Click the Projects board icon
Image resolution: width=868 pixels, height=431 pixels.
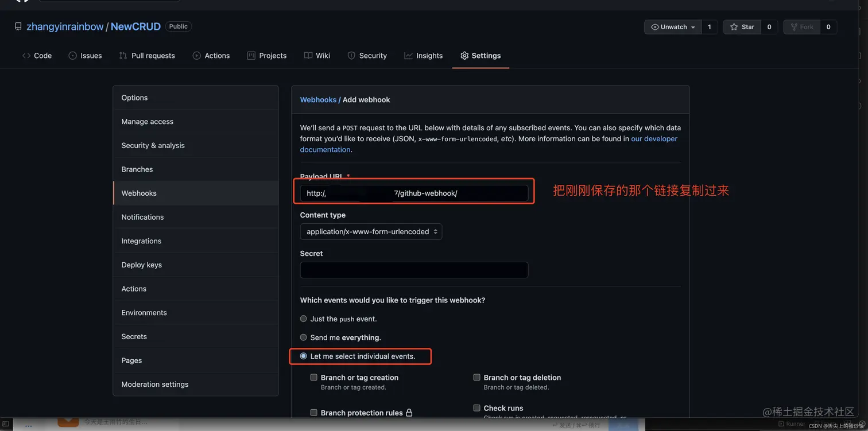(251, 56)
